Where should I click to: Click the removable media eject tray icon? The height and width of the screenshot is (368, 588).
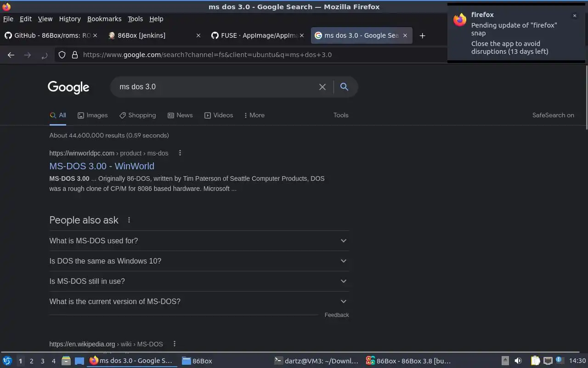[505, 361]
